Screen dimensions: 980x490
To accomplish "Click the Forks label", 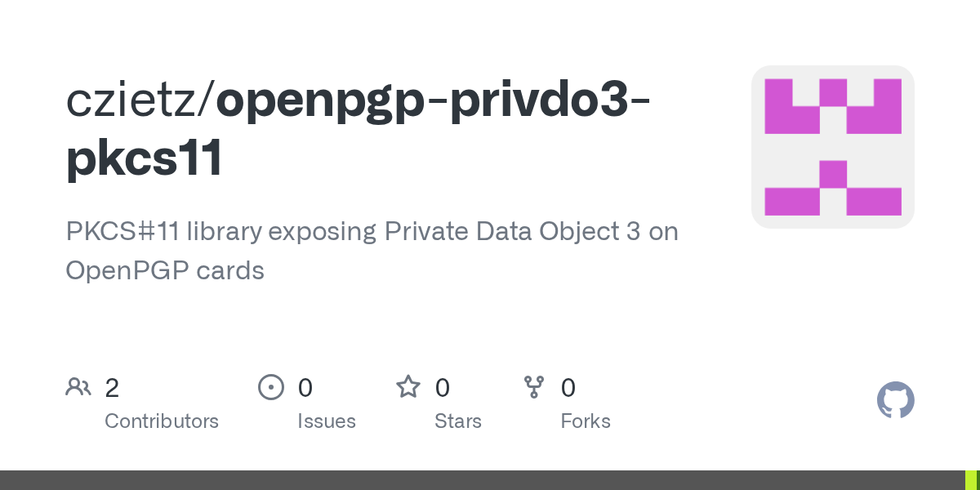I will (x=586, y=421).
